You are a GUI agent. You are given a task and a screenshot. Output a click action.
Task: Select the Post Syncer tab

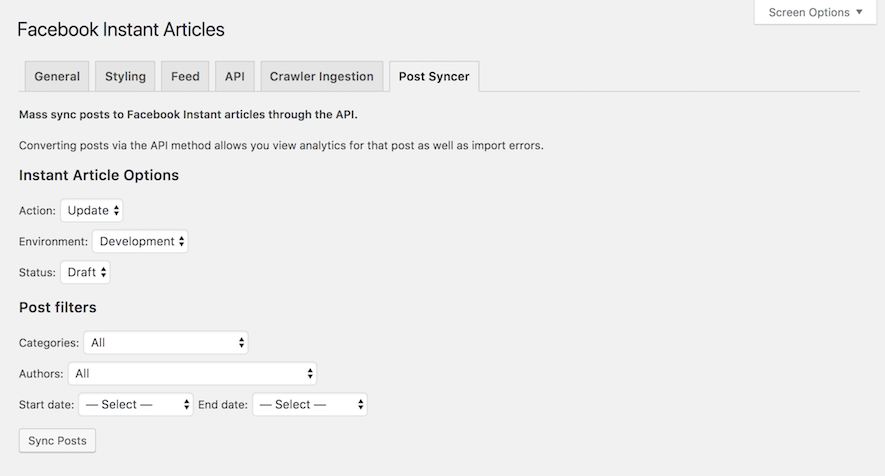tap(434, 76)
